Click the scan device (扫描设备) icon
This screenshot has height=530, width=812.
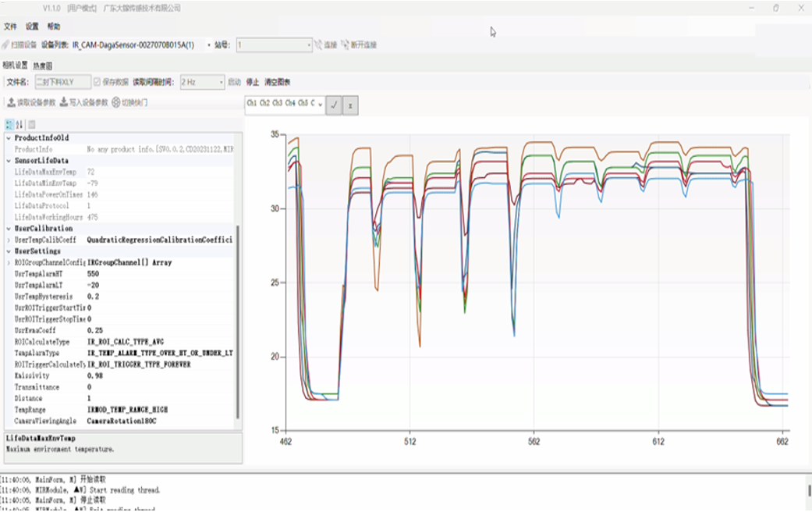[5, 45]
